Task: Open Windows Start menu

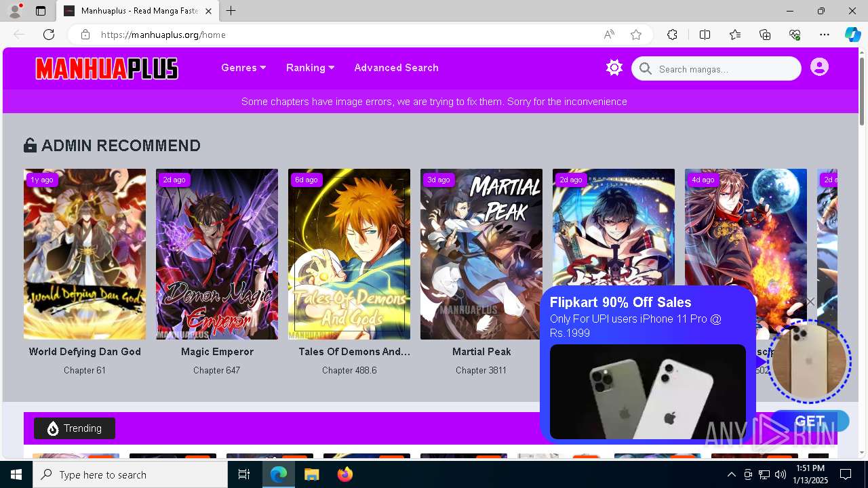Action: pyautogui.click(x=16, y=474)
